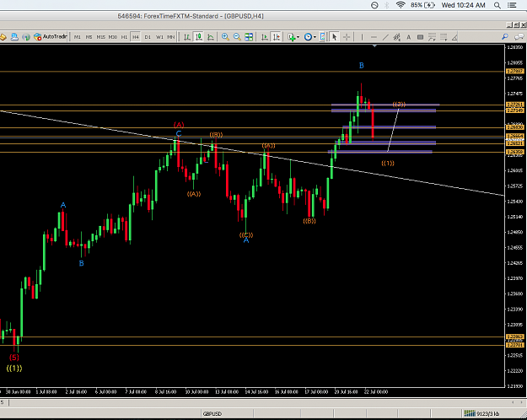This screenshot has width=527, height=420.
Task: Click the 1.27897 price level tag
Action: coord(515,72)
